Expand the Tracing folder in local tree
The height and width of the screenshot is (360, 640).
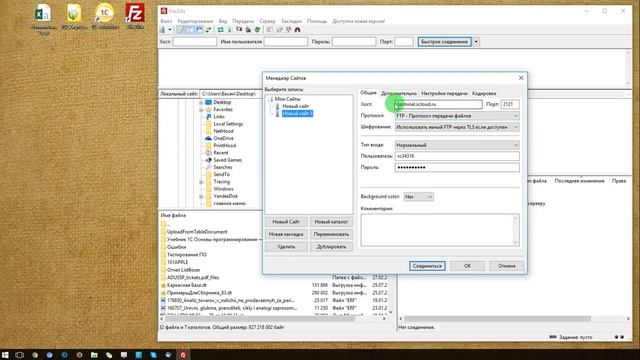click(x=201, y=182)
